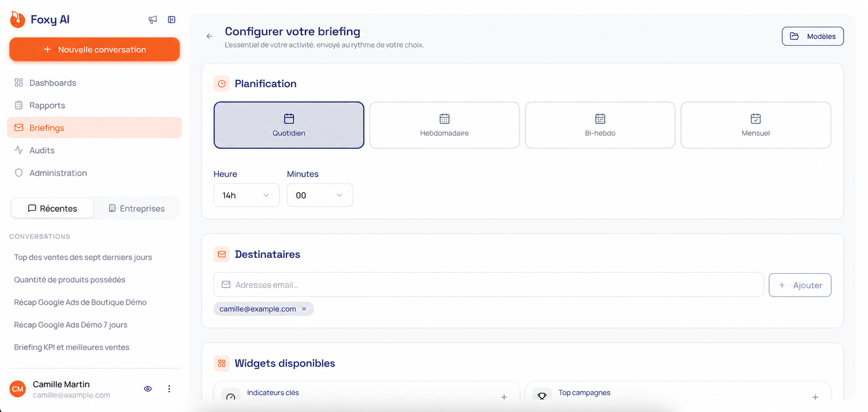Click the Planification clock icon
Viewport: 868px width, 412px height.
tap(222, 83)
